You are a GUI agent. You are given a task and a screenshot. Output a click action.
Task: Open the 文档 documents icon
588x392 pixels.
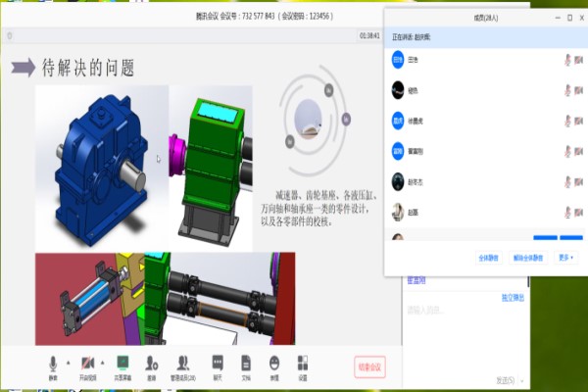click(246, 363)
